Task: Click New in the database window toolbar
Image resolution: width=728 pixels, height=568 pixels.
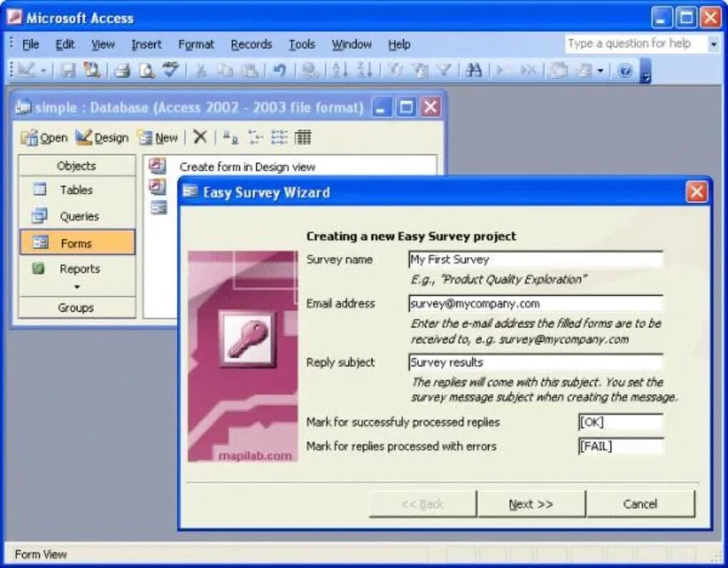Action: tap(158, 138)
